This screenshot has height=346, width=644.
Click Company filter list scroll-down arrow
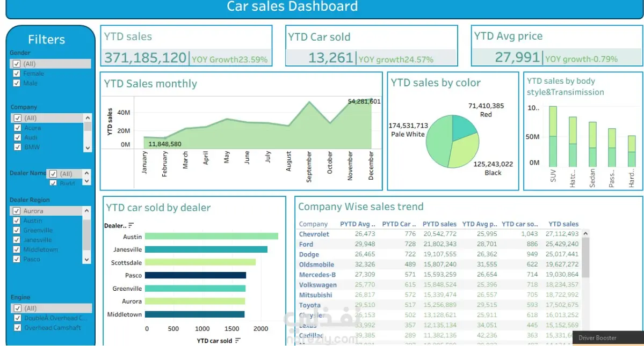pos(88,148)
